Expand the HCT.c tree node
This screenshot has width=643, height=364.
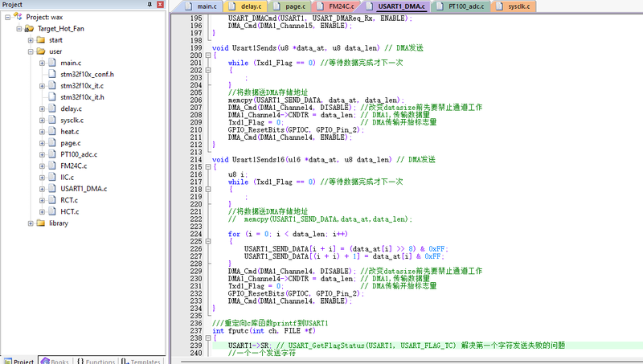click(x=42, y=212)
